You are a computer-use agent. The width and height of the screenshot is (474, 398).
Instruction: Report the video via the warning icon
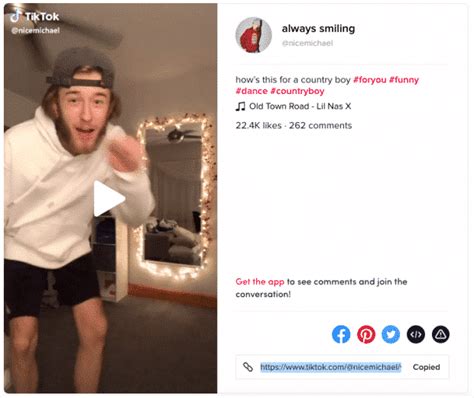coord(441,334)
